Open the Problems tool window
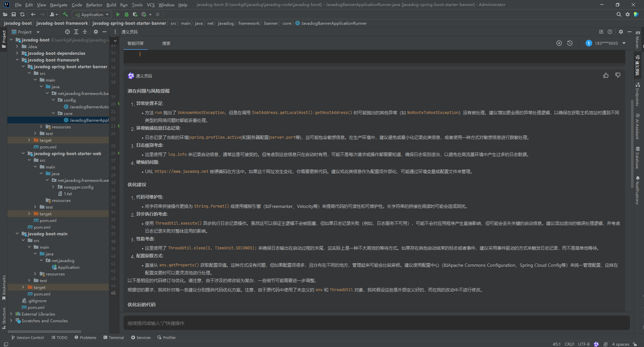This screenshot has width=644, height=347. 85,338
